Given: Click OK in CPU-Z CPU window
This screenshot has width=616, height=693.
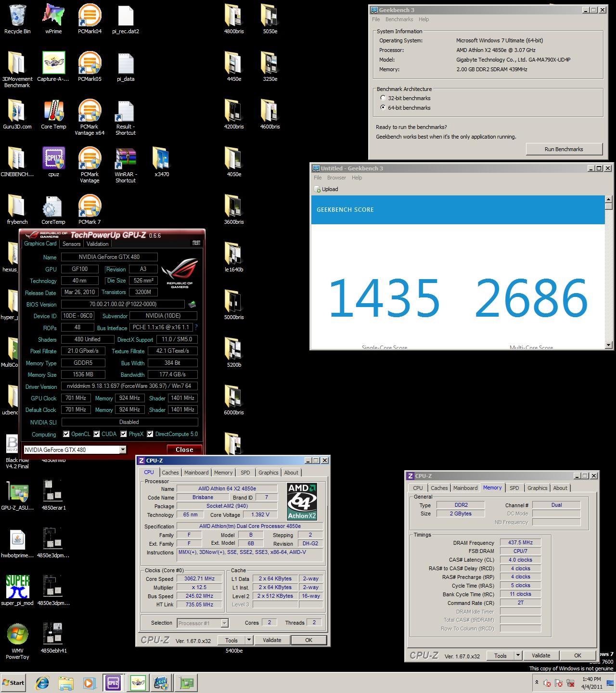Looking at the screenshot, I should (x=308, y=640).
